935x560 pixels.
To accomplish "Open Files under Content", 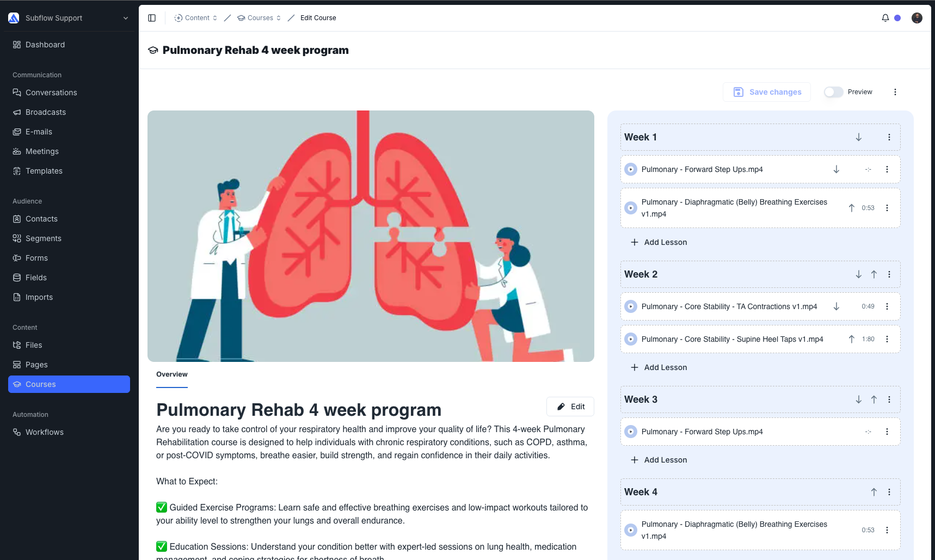I will (69, 345).
